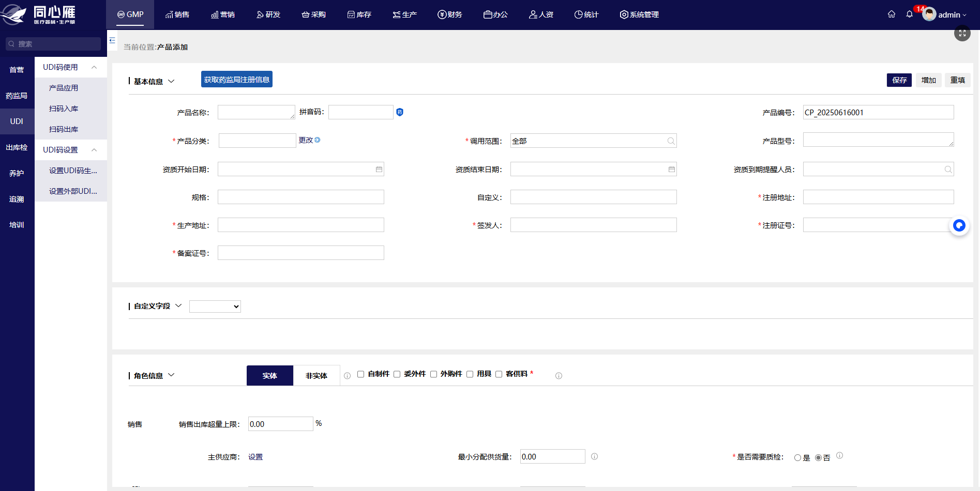The width and height of the screenshot is (980, 491).
Task: Select 药监局 in the left navigation
Action: 17,96
